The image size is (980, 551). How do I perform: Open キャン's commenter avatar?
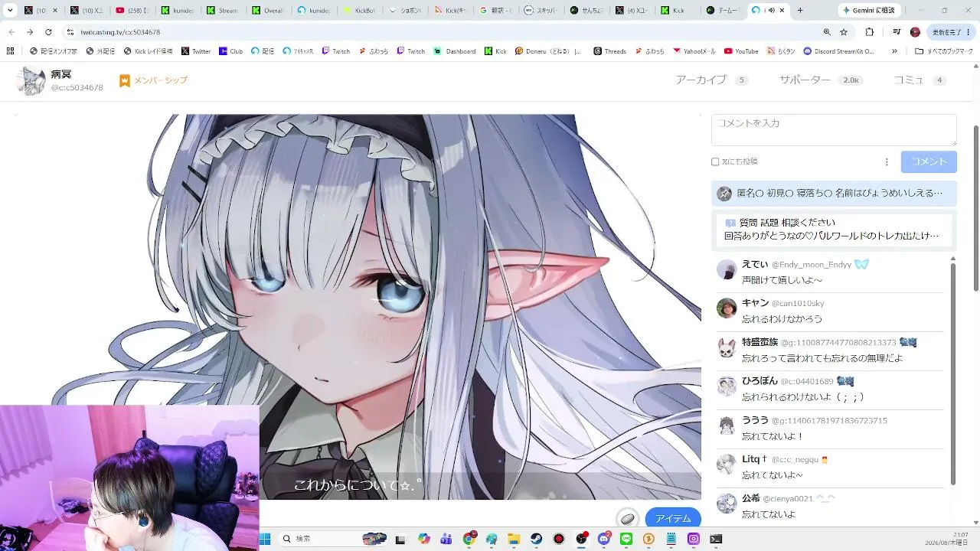pos(726,308)
